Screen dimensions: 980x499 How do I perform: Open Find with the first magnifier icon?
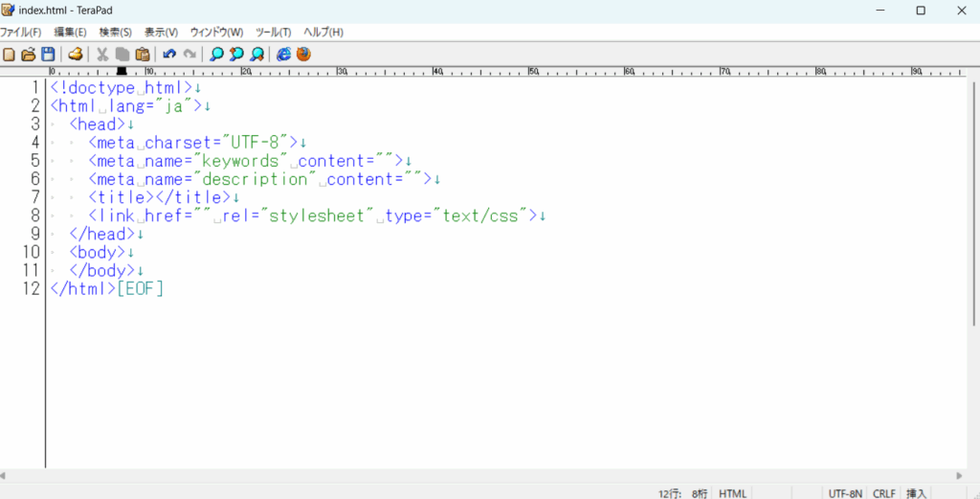tap(216, 55)
